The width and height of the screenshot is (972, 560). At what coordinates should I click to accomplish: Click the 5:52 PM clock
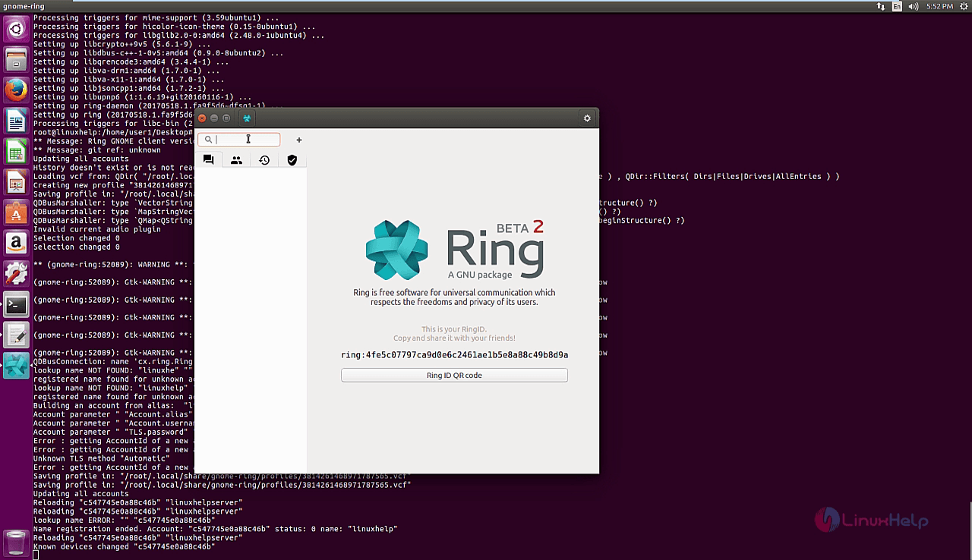pyautogui.click(x=940, y=6)
